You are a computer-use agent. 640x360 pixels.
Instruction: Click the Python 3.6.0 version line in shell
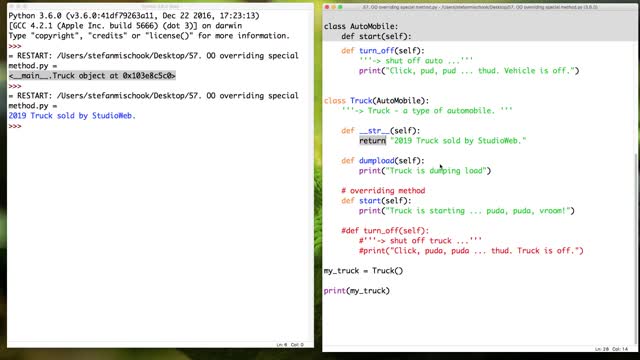pyautogui.click(x=134, y=16)
